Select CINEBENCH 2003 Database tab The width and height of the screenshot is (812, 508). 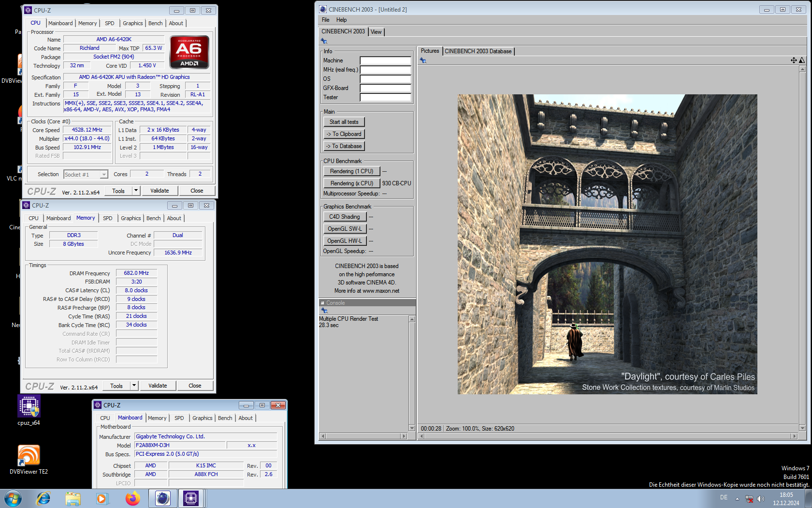(x=478, y=51)
